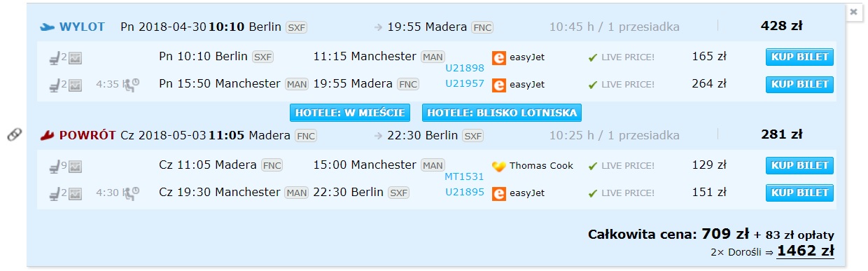Buy ticket for 129 zł Thomas Cook flight
Viewport: 868px width, 271px height.
[800, 166]
